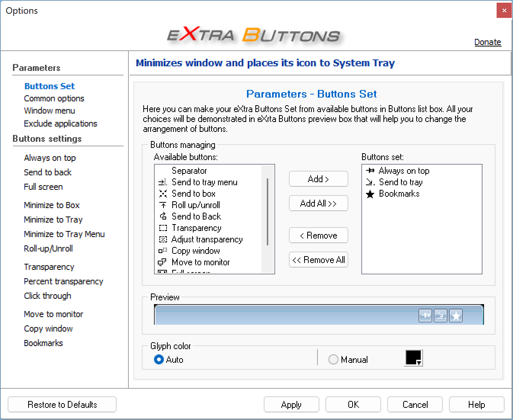Open the black glyph color swatch picker

coord(414,358)
